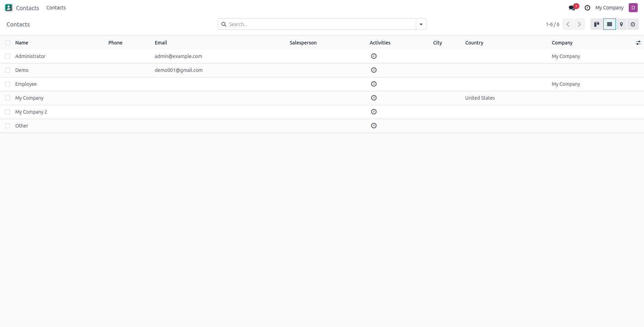Tick the Administrator row checkbox
644x327 pixels.
click(x=8, y=56)
